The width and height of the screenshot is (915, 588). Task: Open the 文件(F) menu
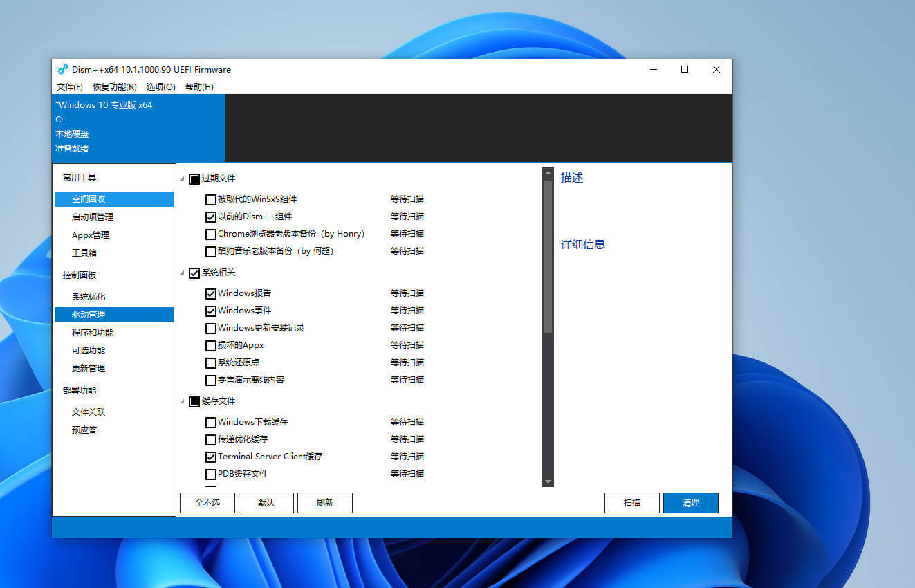click(69, 87)
